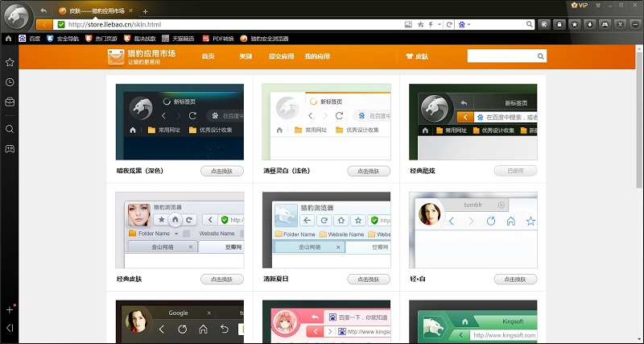Click the page vertical scrollbar thumb
The height and width of the screenshot is (344, 644).
click(639, 119)
